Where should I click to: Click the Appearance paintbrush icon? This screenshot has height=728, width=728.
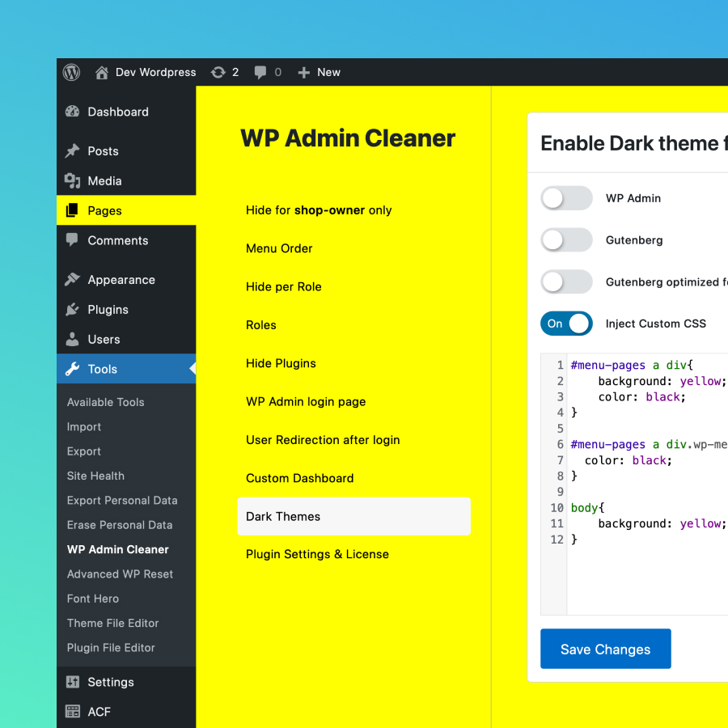(x=72, y=279)
